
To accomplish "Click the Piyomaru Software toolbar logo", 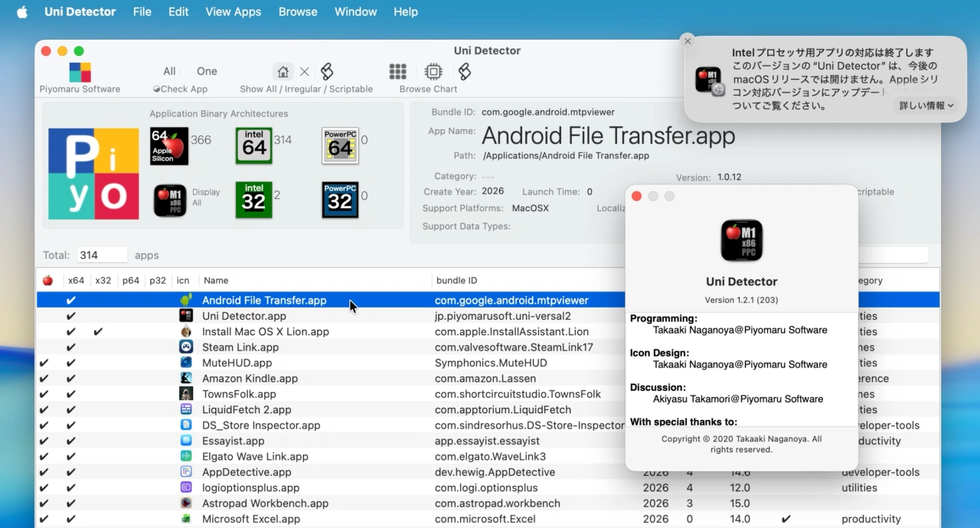I will tap(80, 72).
